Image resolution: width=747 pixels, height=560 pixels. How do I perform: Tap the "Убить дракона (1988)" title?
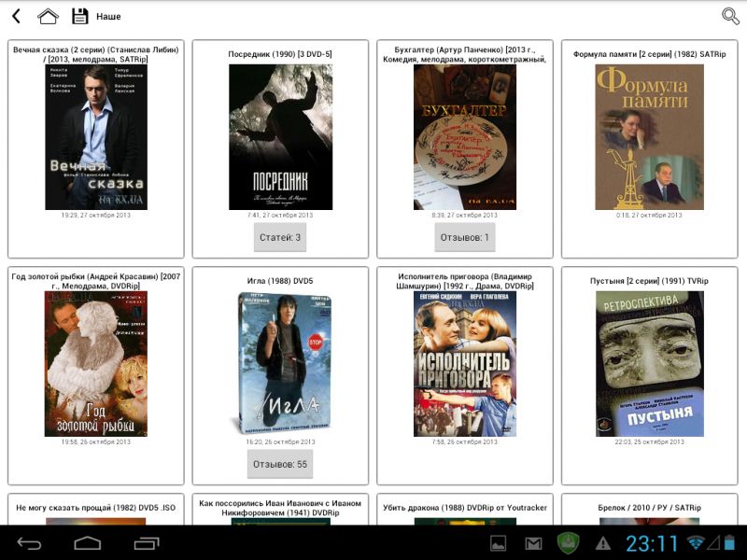coord(465,508)
